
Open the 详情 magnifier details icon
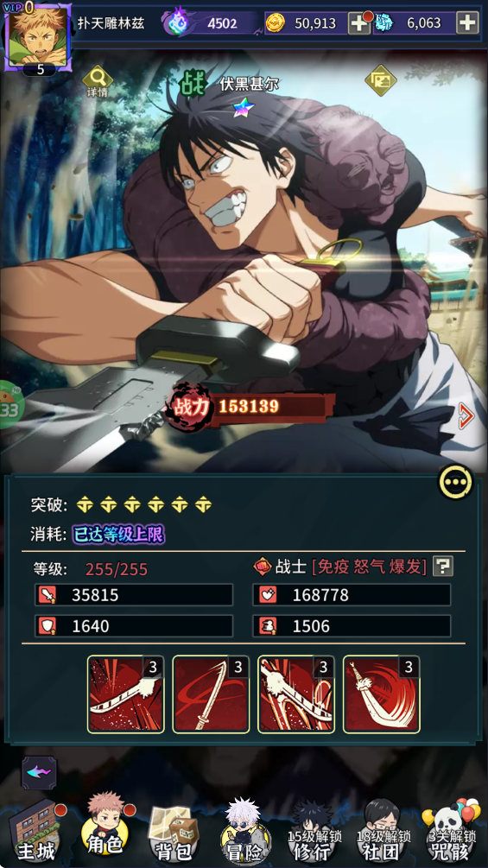98,81
